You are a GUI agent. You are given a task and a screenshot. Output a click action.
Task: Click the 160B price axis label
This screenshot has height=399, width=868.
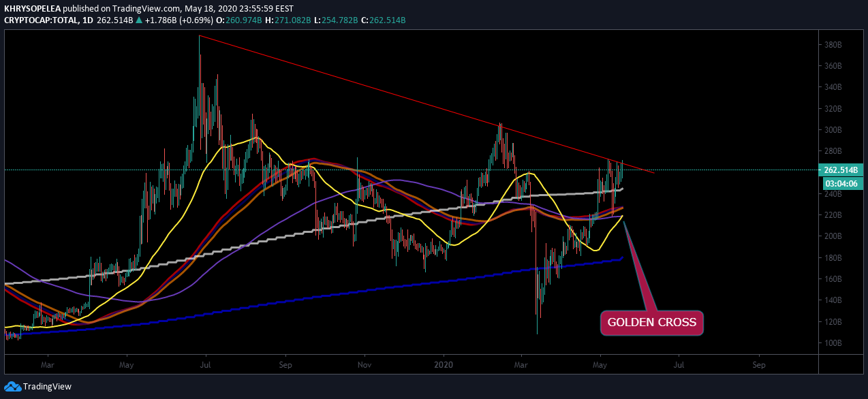tap(833, 279)
